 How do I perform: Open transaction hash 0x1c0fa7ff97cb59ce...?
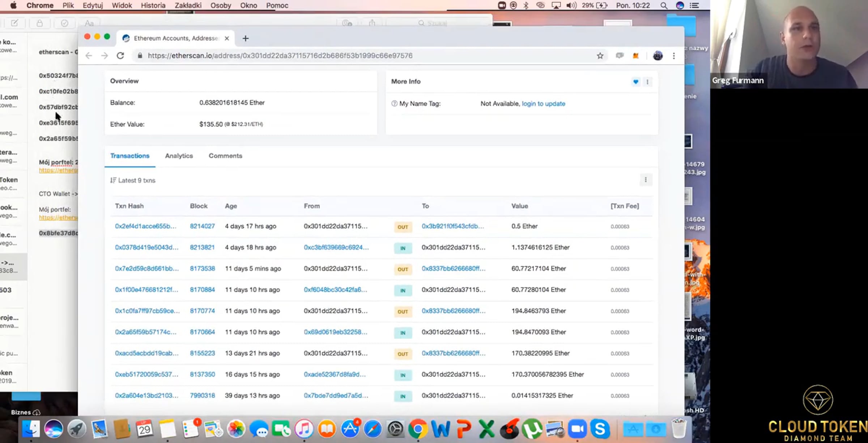[147, 311]
